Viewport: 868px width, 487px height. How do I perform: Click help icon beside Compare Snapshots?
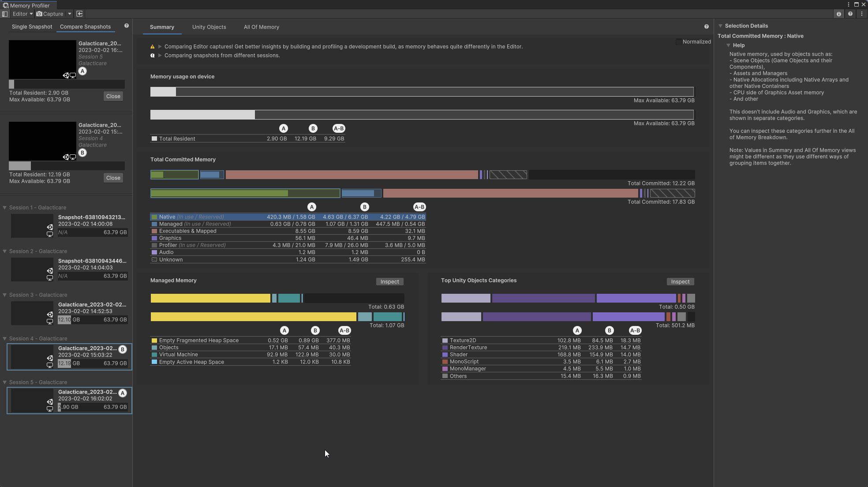127,26
